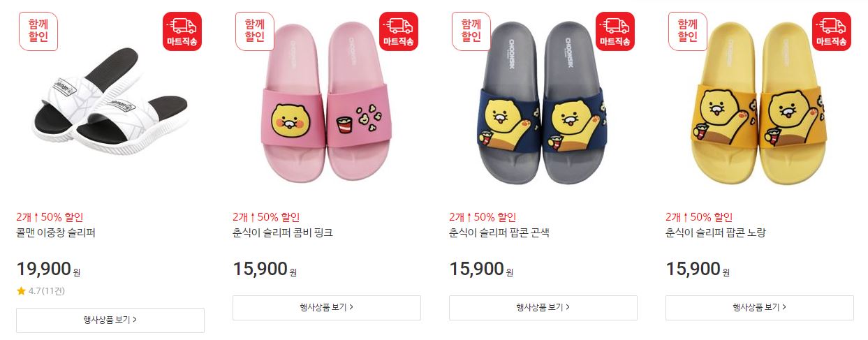
Task: Open 춘식이 슬리퍼 팝콘 곤색 title link
Action: pos(499,233)
